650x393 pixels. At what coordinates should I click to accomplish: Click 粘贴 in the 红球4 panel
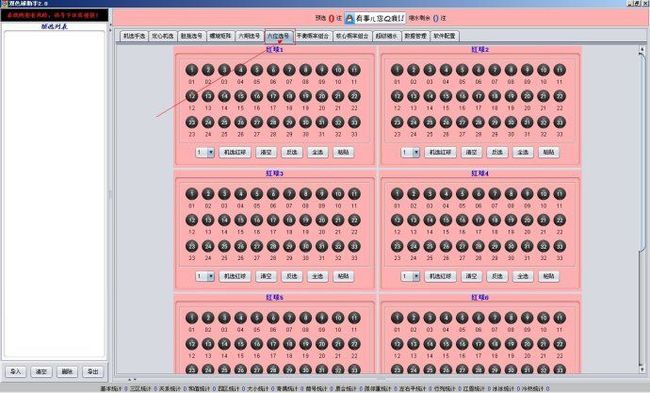(549, 276)
